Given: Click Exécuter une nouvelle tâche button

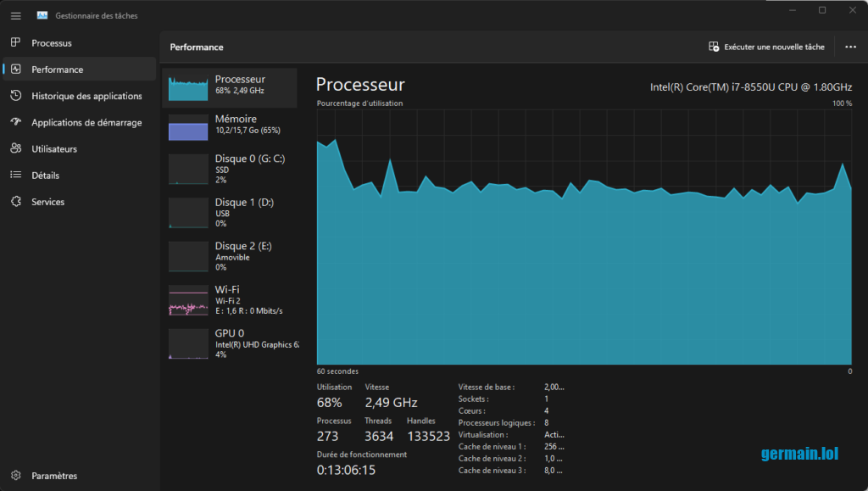Looking at the screenshot, I should (766, 47).
